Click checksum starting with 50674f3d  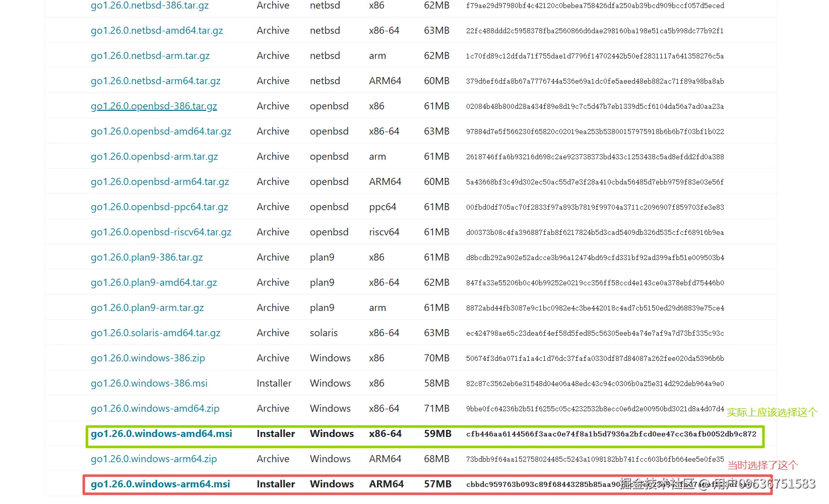tap(595, 358)
